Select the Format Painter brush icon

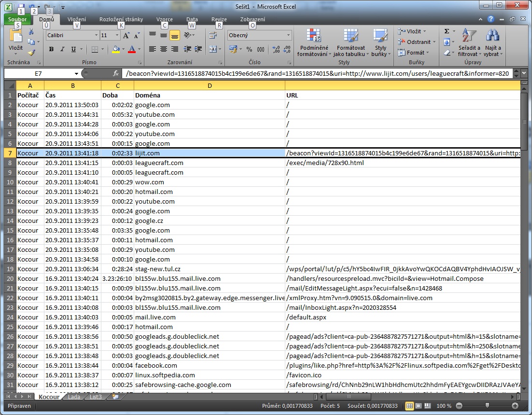(31, 52)
